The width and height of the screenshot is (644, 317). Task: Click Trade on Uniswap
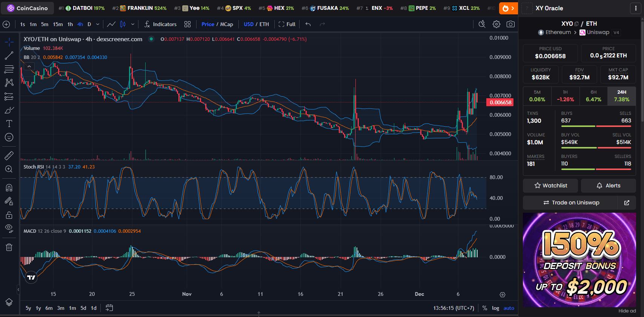point(570,203)
